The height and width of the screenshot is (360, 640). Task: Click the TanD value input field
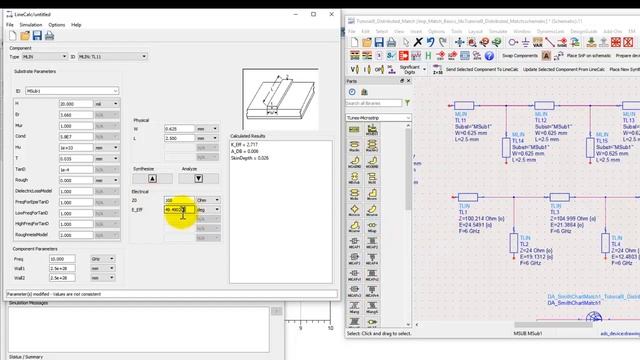[x=76, y=169]
